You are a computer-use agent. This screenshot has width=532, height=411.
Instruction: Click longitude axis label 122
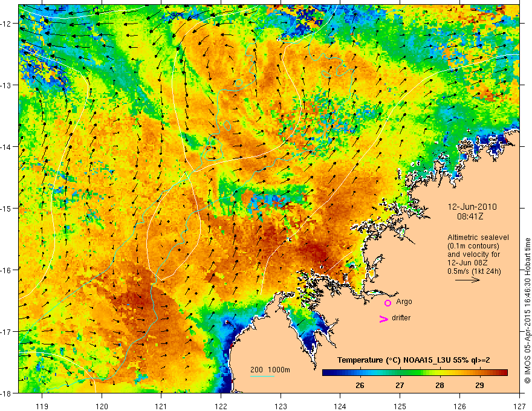[x=221, y=406]
